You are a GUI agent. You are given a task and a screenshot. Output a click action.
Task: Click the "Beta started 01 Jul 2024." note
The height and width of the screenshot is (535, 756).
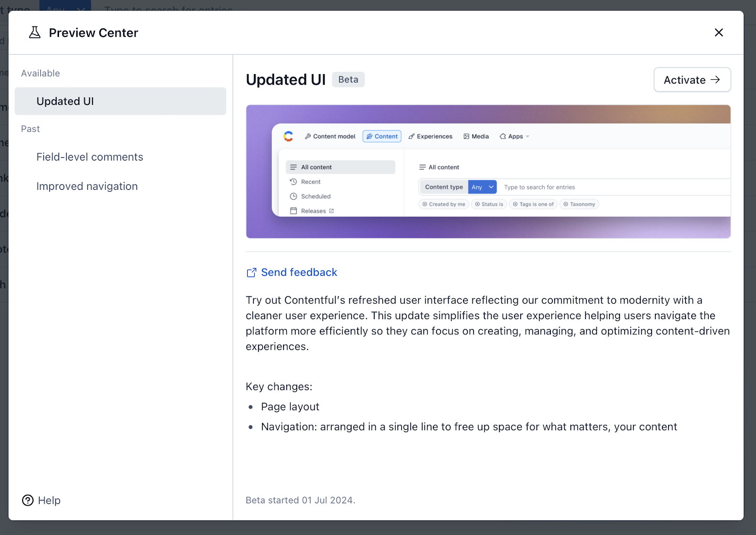(x=301, y=500)
